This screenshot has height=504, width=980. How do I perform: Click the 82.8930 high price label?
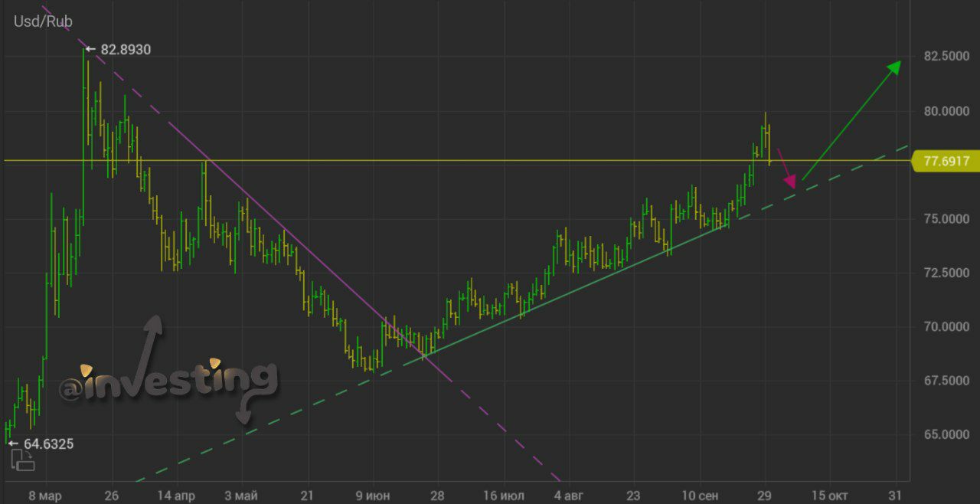click(x=126, y=50)
